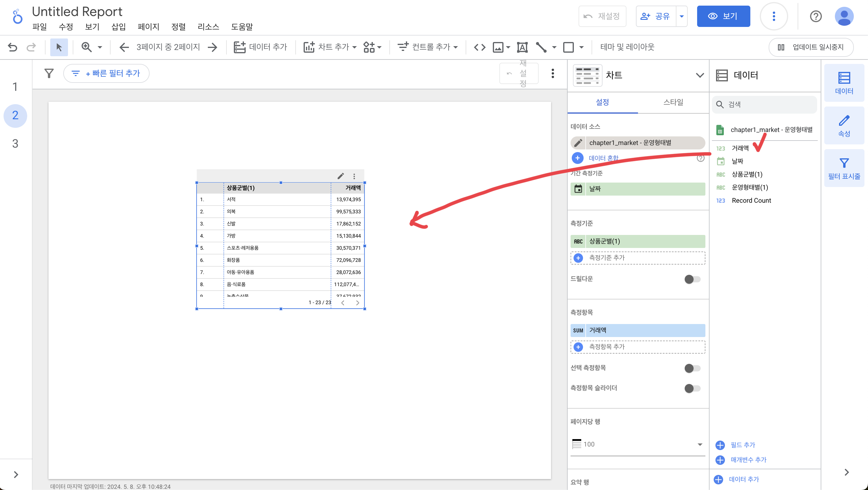This screenshot has width=868, height=490.
Task: Open the 속성 properties panel icon
Action: 844,125
